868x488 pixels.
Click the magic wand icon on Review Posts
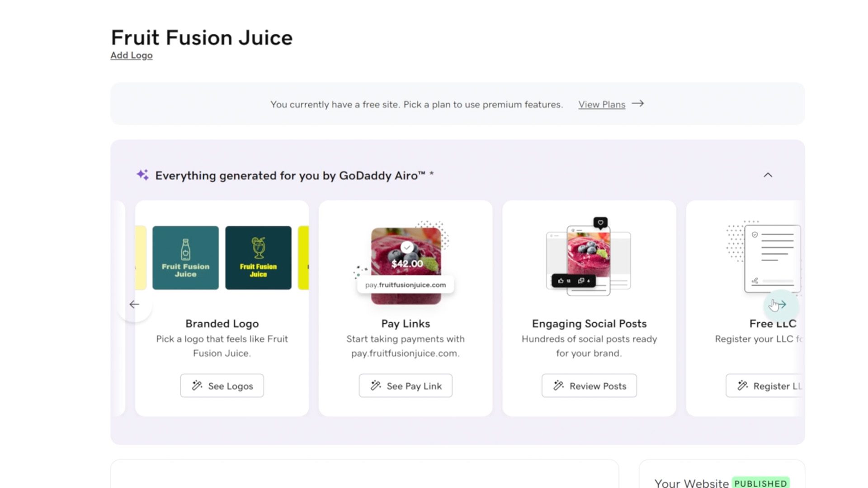click(x=559, y=386)
